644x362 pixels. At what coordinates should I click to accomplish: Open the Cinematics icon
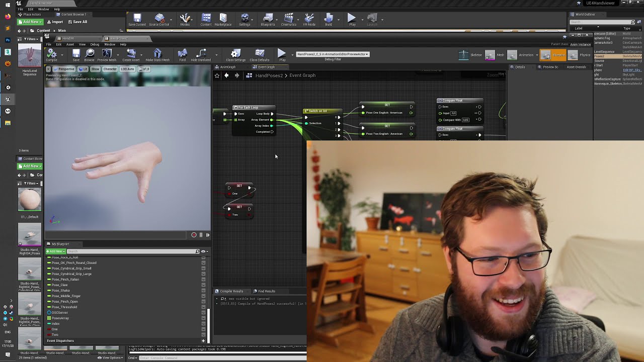pyautogui.click(x=289, y=20)
